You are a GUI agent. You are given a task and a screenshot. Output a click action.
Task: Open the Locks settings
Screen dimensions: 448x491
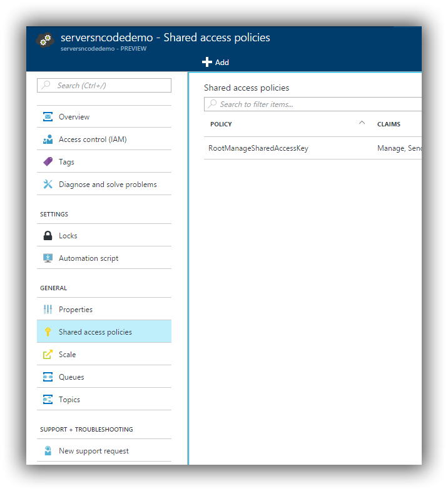pos(104,235)
